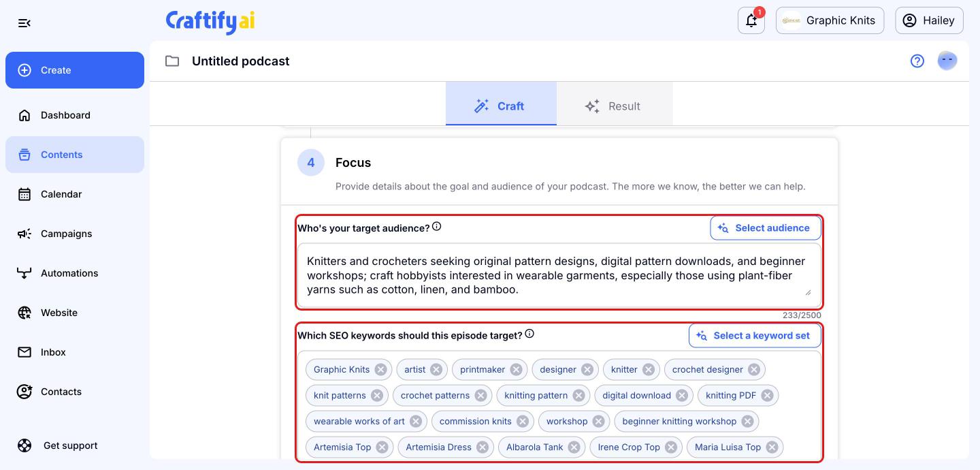
Task: Click the Calendar icon in sidebar
Action: (24, 194)
